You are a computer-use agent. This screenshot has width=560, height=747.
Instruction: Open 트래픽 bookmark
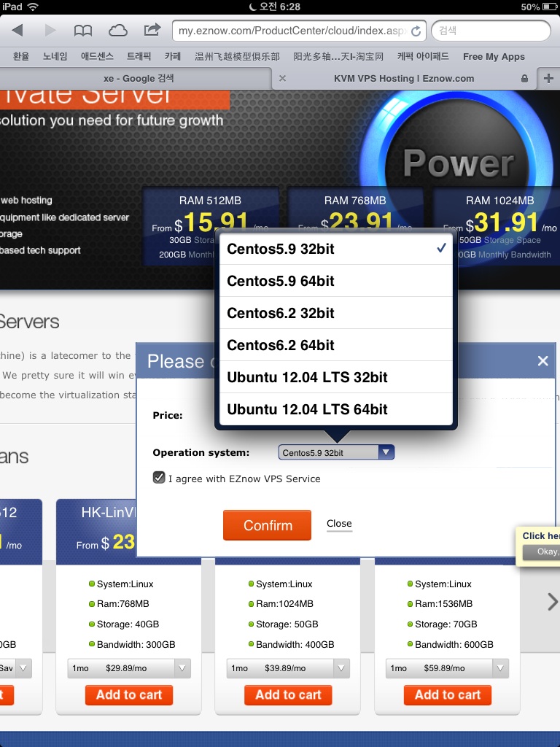[x=139, y=56]
